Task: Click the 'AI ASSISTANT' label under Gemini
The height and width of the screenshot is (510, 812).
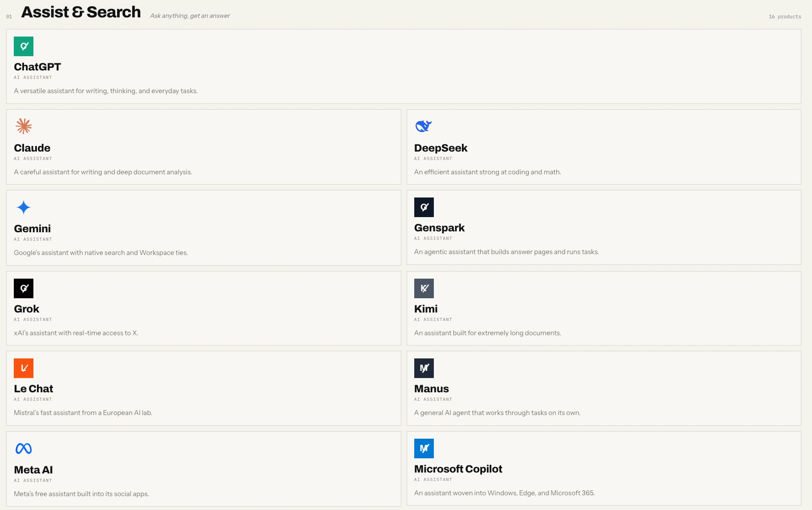Action: pos(33,239)
